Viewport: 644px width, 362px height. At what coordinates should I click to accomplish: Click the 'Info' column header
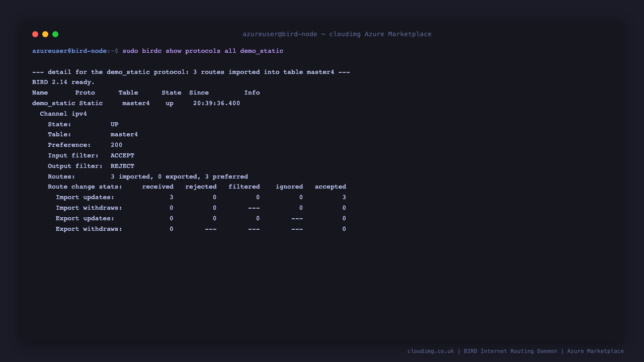tap(252, 93)
